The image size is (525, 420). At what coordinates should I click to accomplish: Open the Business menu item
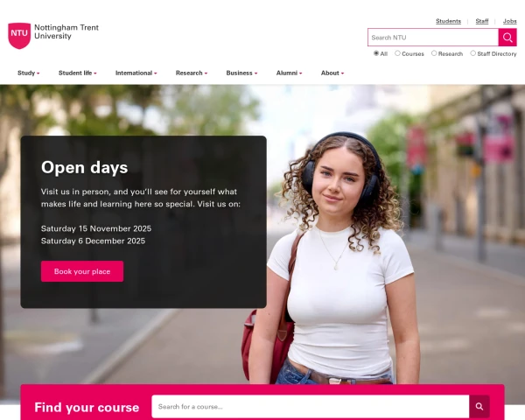241,73
